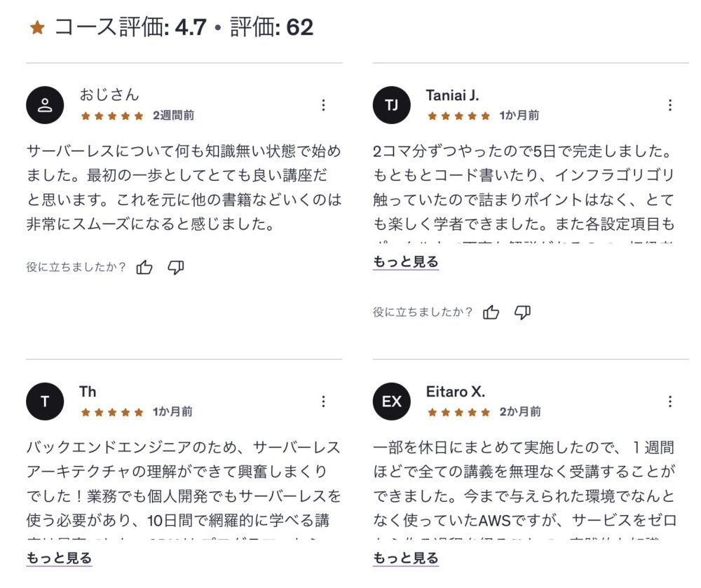Screen dimensions: 701x588
Task: Click the five-star rating on おじさん's review
Action: [x=112, y=116]
